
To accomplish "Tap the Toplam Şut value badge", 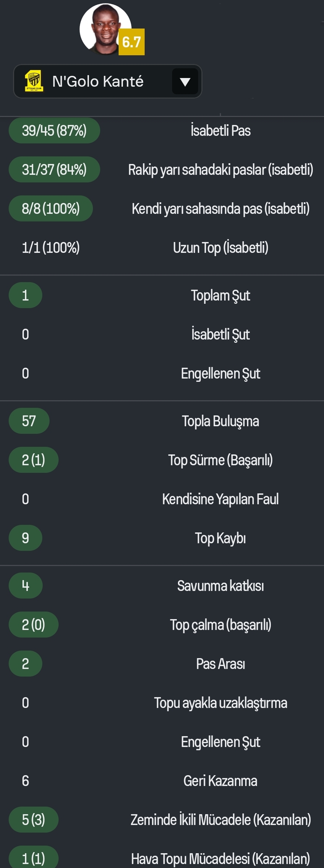I will coord(25,295).
